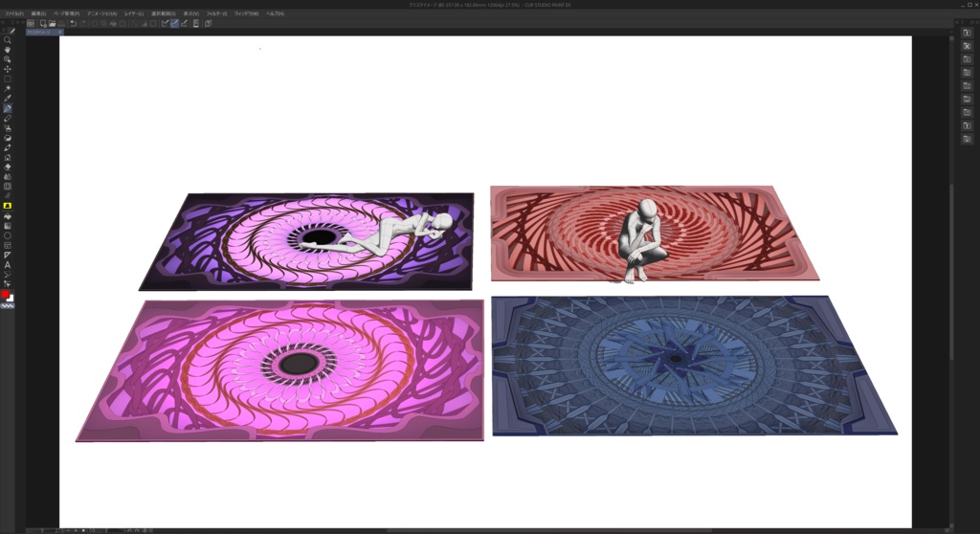This screenshot has height=534, width=980.
Task: Select the Operation object tool
Action: [8, 59]
